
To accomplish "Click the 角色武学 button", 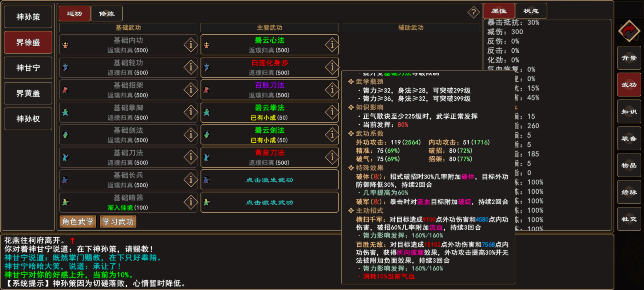I will click(78, 222).
